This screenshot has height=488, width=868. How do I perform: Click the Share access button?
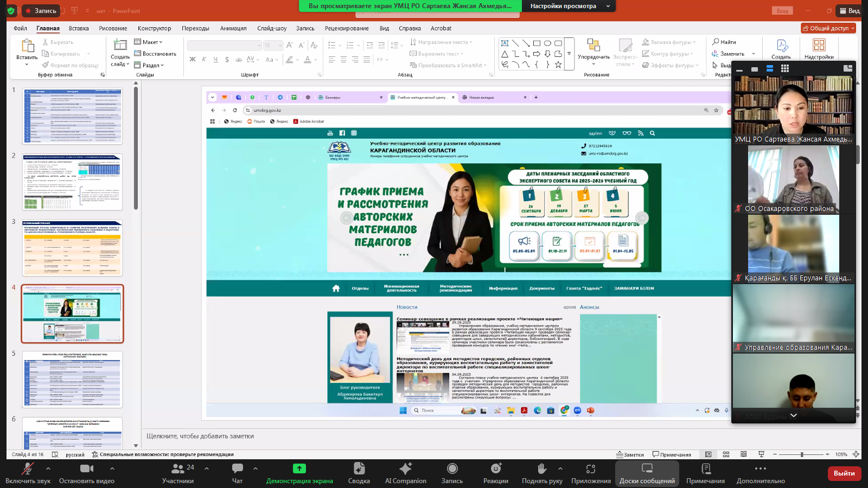click(x=828, y=28)
